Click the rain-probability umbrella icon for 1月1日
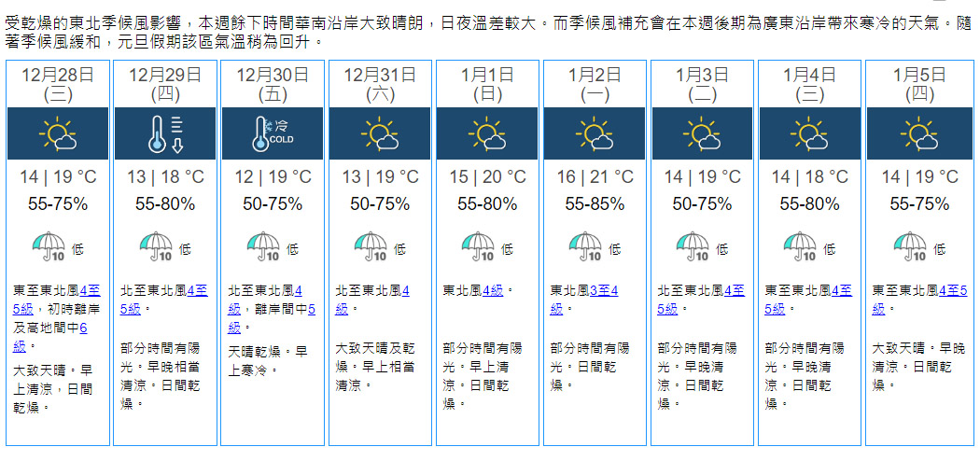Screen dimensions: 980x461 [x=480, y=247]
